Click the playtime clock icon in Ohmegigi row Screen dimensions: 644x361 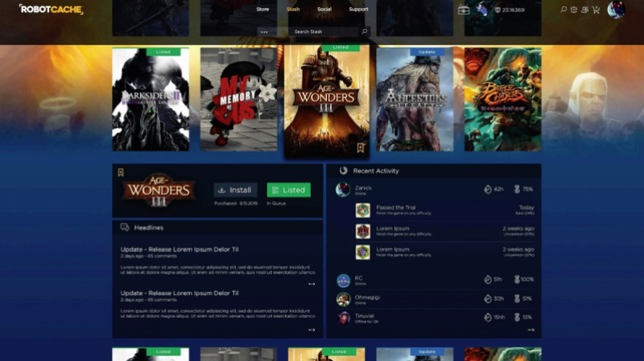point(488,298)
